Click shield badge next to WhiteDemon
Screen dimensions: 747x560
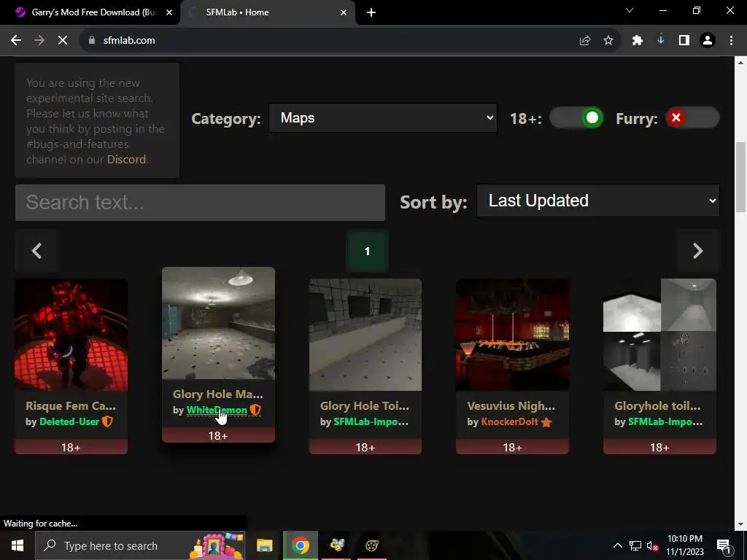click(x=255, y=410)
